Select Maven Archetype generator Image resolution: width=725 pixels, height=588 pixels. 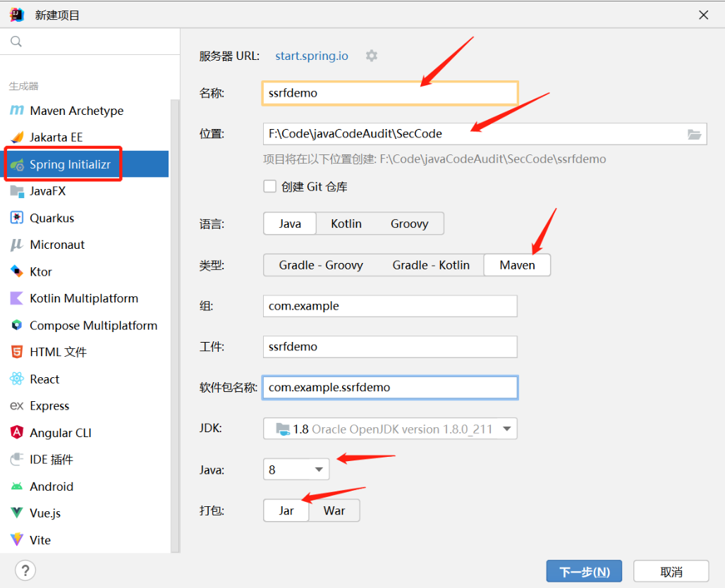tap(77, 111)
